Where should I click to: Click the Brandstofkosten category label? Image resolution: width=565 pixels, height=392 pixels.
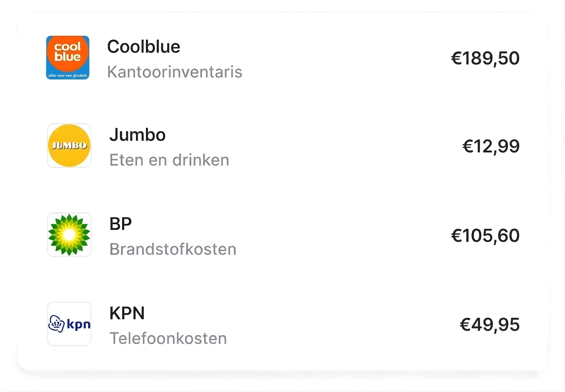click(x=173, y=249)
